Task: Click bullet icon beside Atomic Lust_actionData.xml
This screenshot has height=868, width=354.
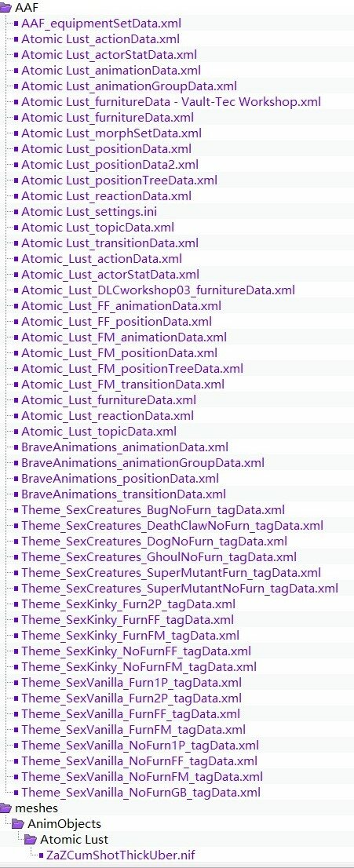Action: (x=16, y=39)
